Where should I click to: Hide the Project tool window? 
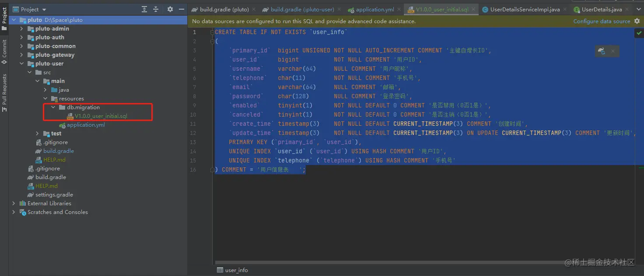182,9
